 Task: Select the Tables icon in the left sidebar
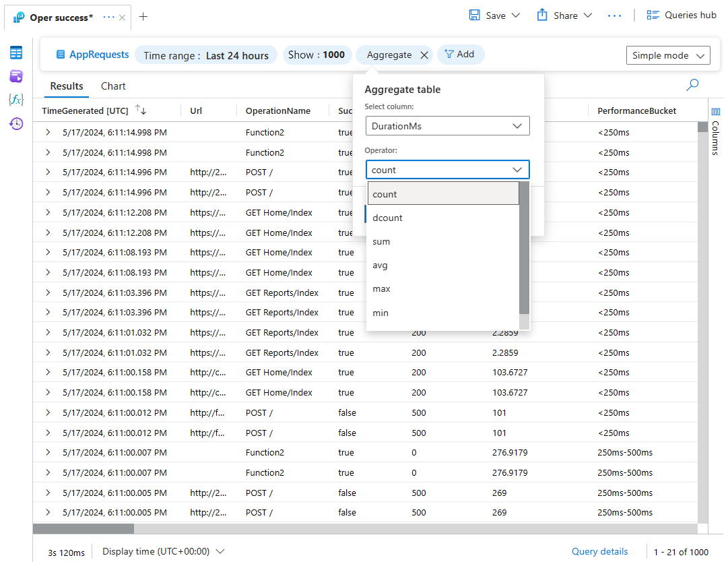(15, 53)
